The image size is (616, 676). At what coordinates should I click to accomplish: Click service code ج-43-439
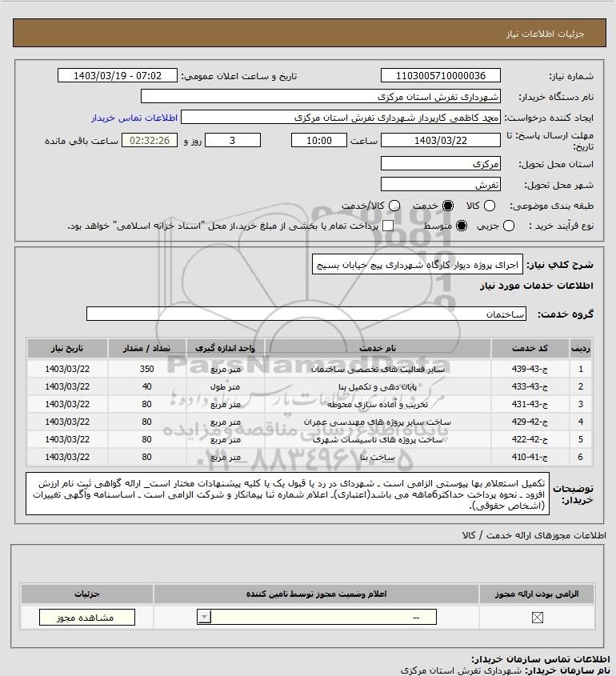530,369
